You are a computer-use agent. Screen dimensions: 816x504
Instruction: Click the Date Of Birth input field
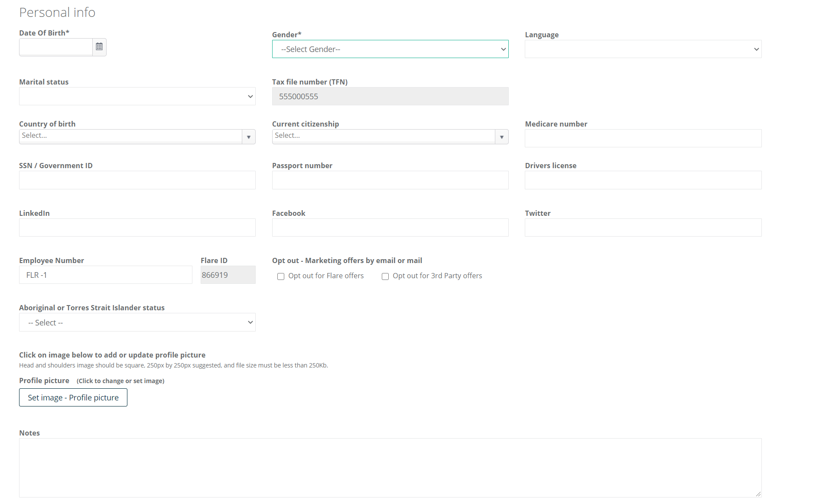[56, 47]
